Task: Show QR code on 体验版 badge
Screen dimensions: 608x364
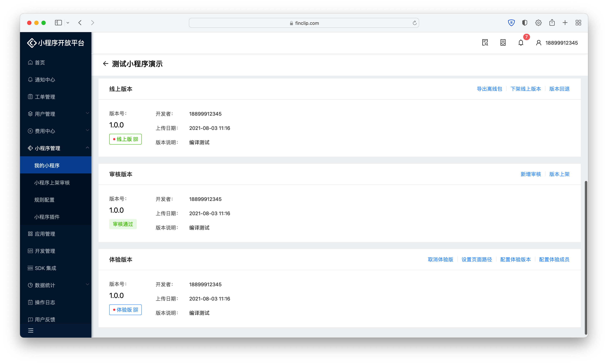Action: tap(136, 310)
